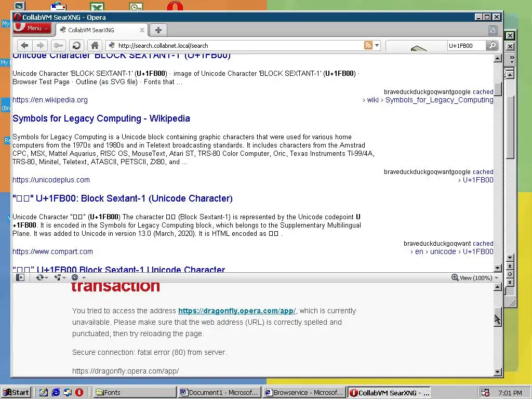Screen dimensions: 532x399
Task: Open cached link for unicodeplus result
Action: coord(483,172)
